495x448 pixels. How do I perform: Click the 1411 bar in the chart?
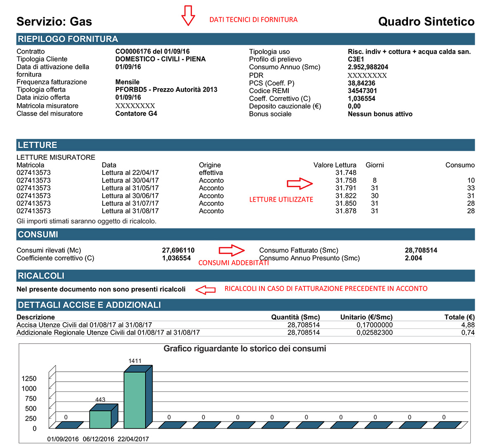pos(138,398)
